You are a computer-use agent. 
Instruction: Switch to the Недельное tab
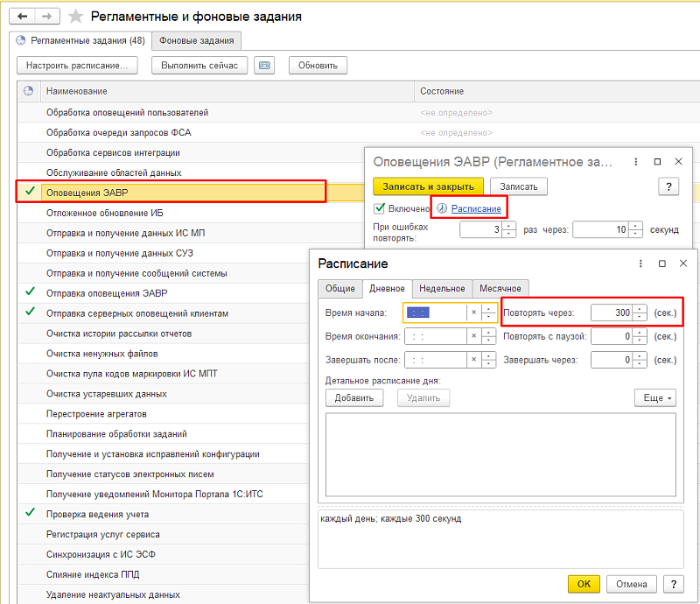point(442,289)
